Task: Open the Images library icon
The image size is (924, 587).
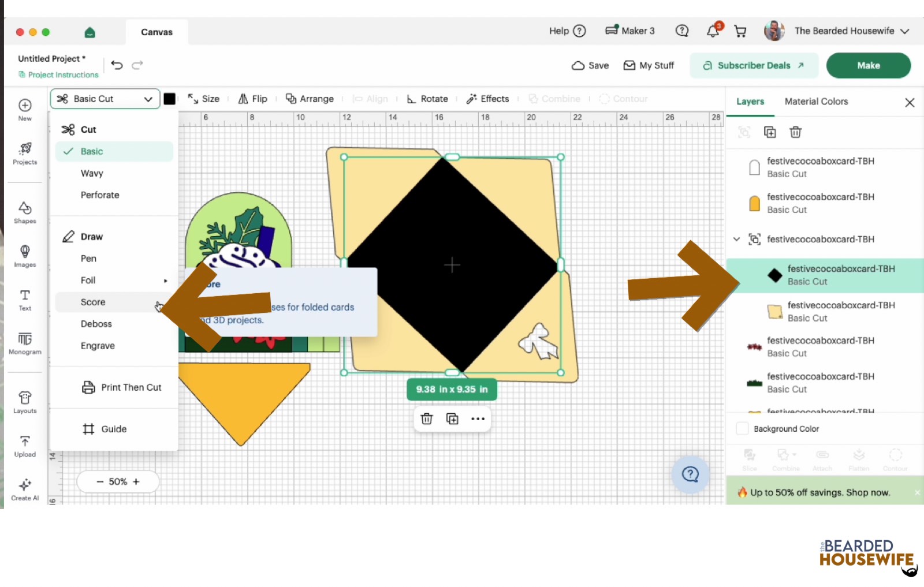Action: coord(25,256)
